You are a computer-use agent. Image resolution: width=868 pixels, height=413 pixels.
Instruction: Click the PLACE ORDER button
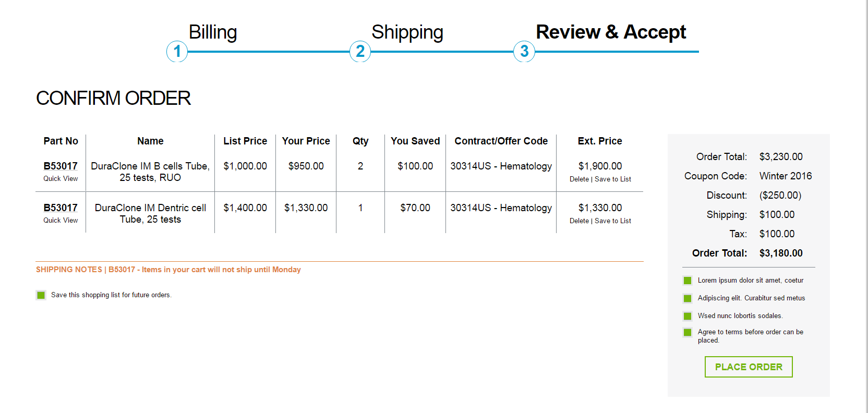click(749, 367)
